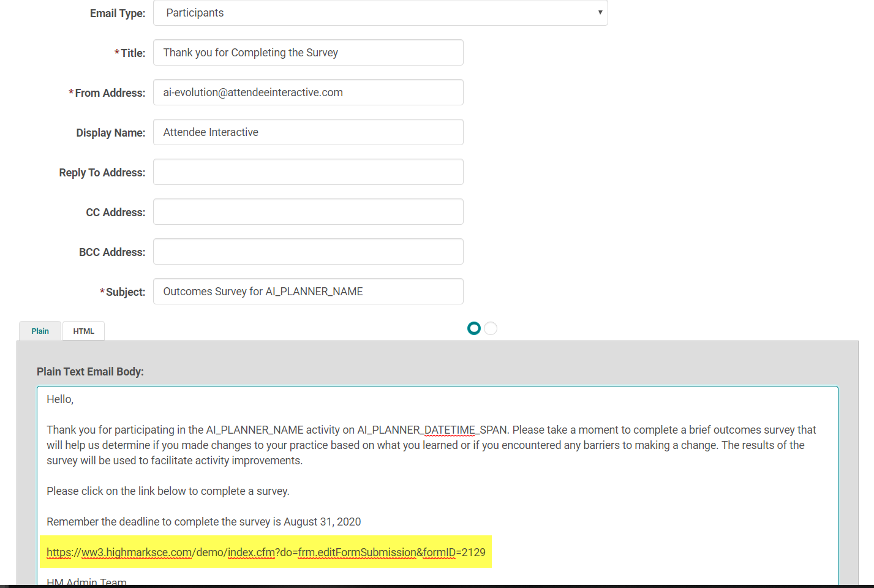Focus the Subject input field

(308, 292)
